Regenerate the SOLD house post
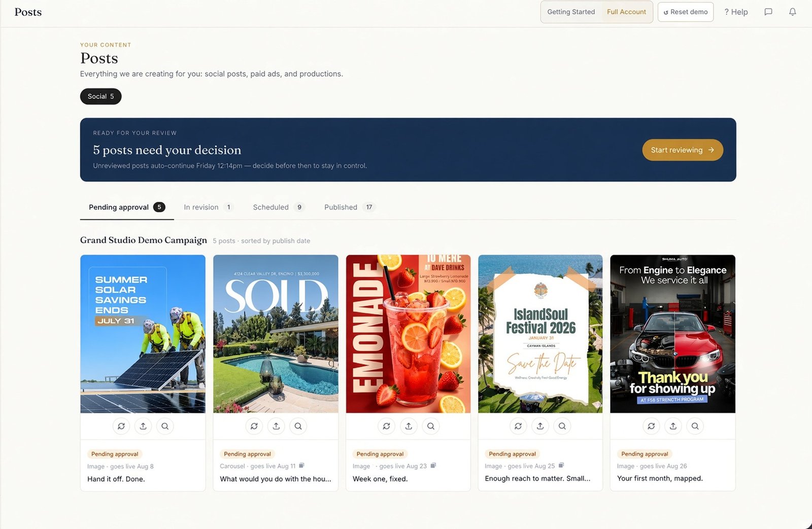 point(254,426)
